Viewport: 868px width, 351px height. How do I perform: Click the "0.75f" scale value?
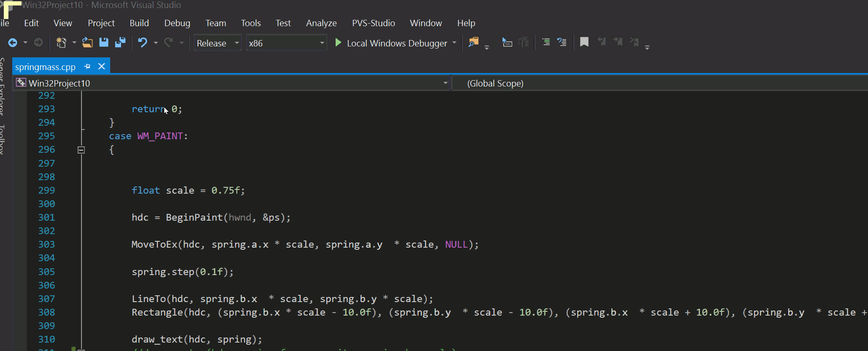tap(225, 190)
